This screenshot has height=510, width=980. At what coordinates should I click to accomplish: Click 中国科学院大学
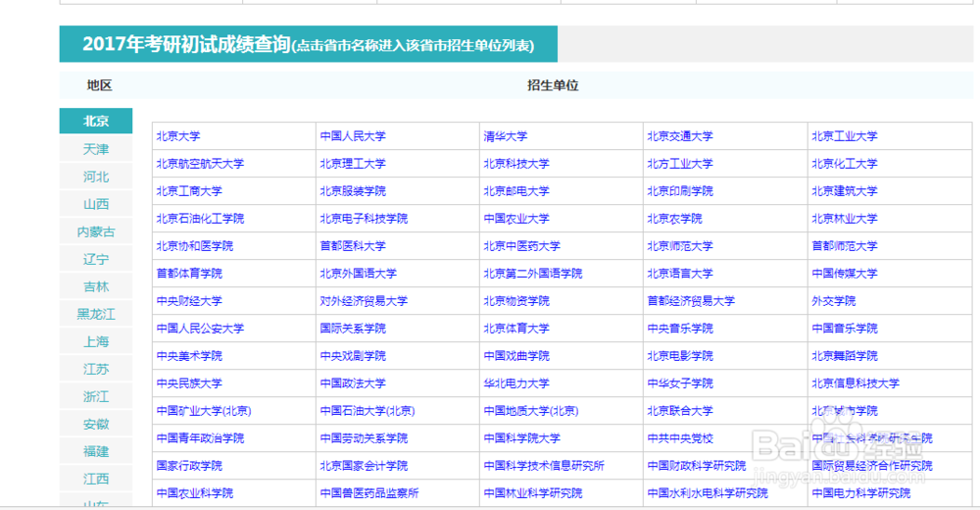[522, 438]
